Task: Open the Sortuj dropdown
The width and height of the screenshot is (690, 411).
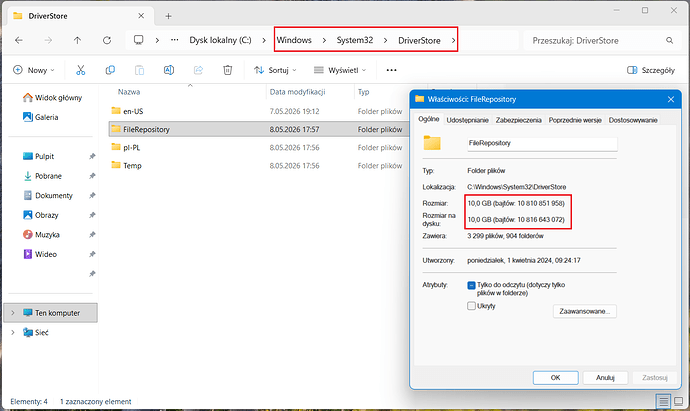Action: (x=275, y=70)
